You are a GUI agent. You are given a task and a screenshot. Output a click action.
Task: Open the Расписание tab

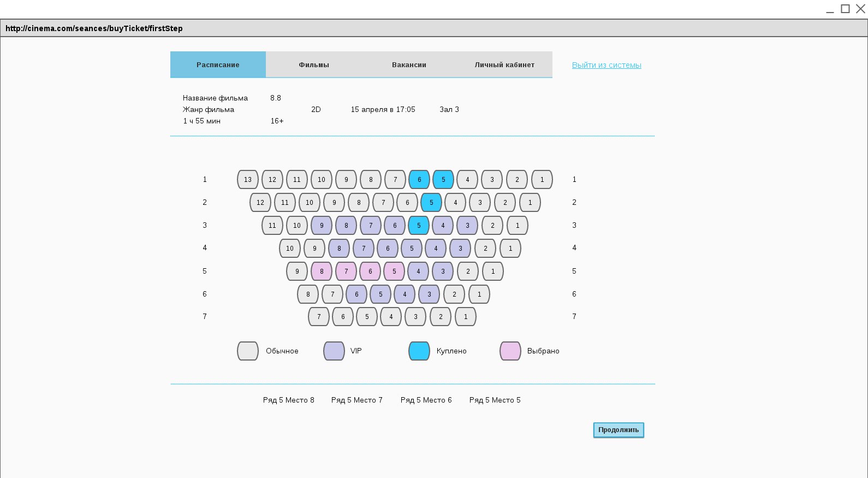[218, 64]
